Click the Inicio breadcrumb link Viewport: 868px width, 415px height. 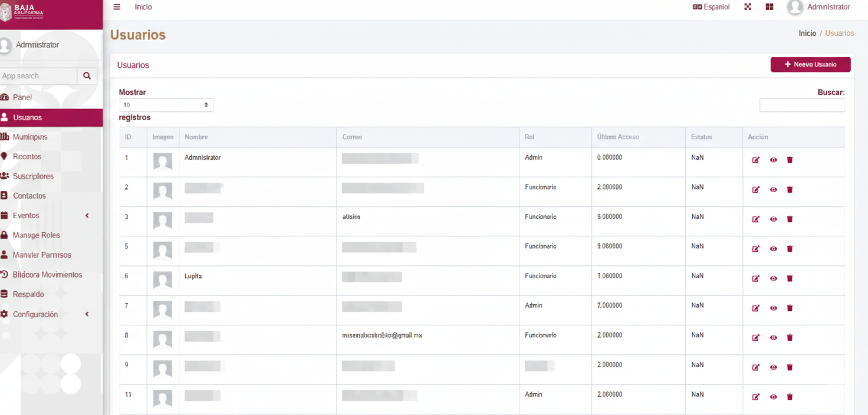[x=807, y=34]
